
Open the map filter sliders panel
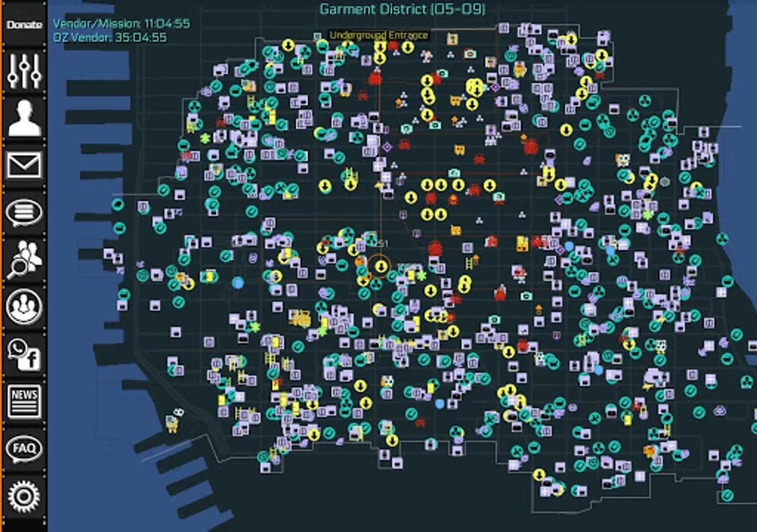click(24, 70)
